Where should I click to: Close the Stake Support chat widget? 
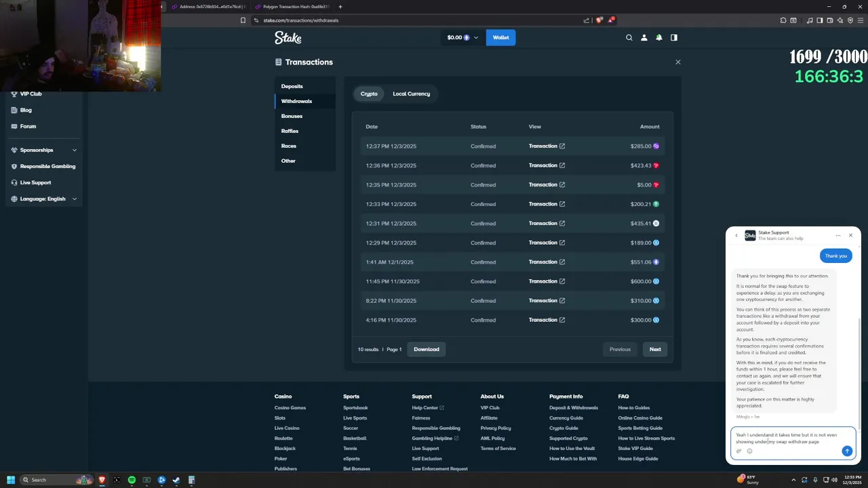[x=850, y=235]
